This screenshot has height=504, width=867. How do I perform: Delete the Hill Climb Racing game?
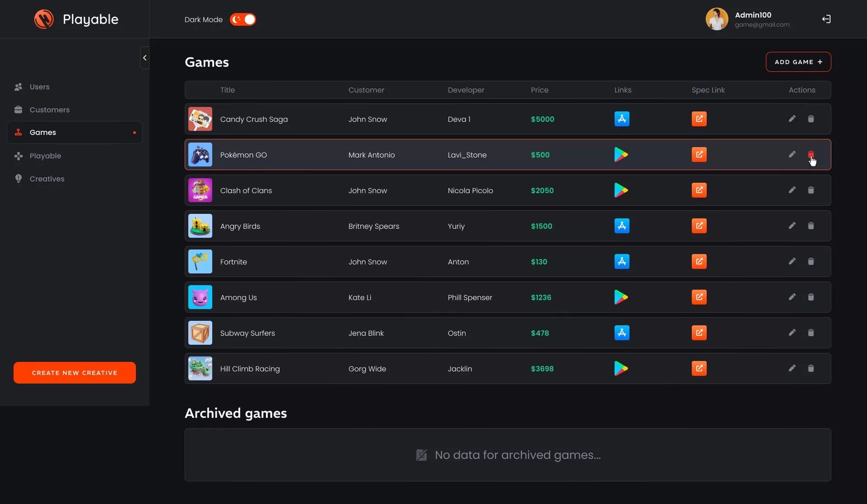tap(811, 369)
